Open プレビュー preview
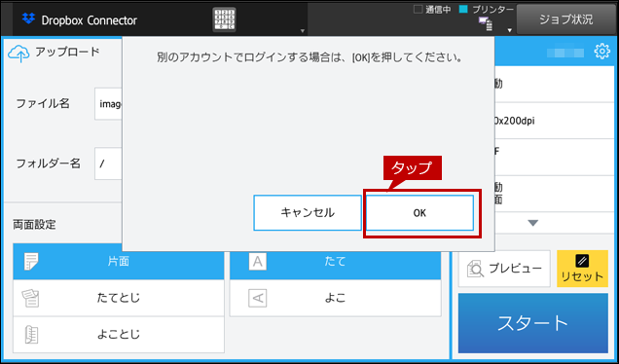This screenshot has height=364, width=619. pos(504,269)
